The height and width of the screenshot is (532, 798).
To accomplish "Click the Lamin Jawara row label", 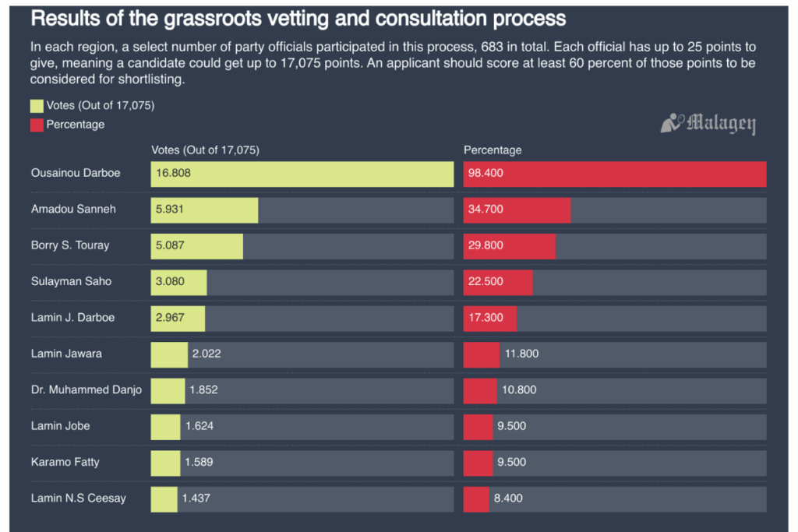I will (66, 354).
